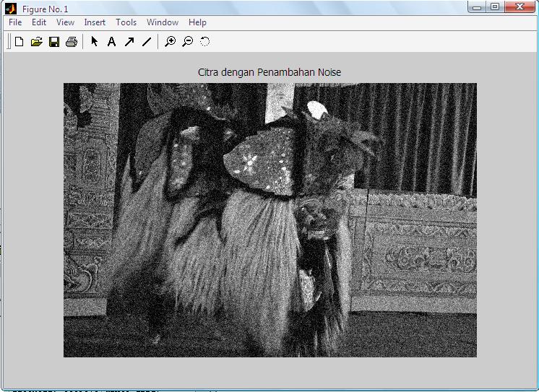This screenshot has height=392, width=539.
Task: Select the Insert Arrow tool
Action: pyautogui.click(x=129, y=42)
